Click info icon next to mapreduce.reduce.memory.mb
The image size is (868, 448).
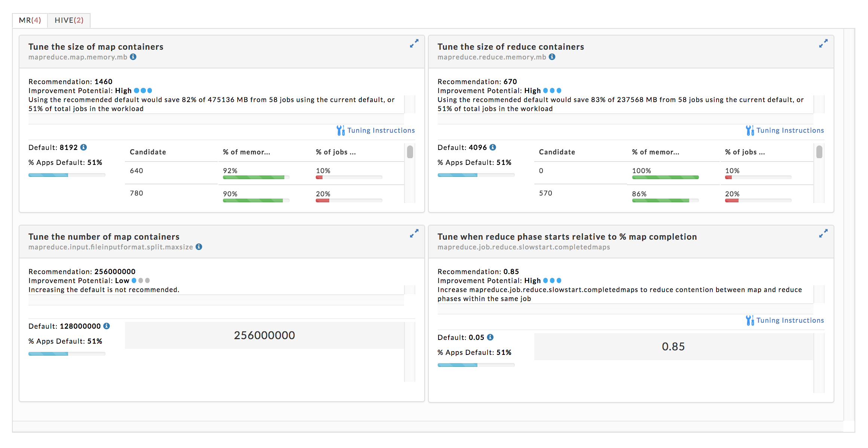(x=552, y=57)
